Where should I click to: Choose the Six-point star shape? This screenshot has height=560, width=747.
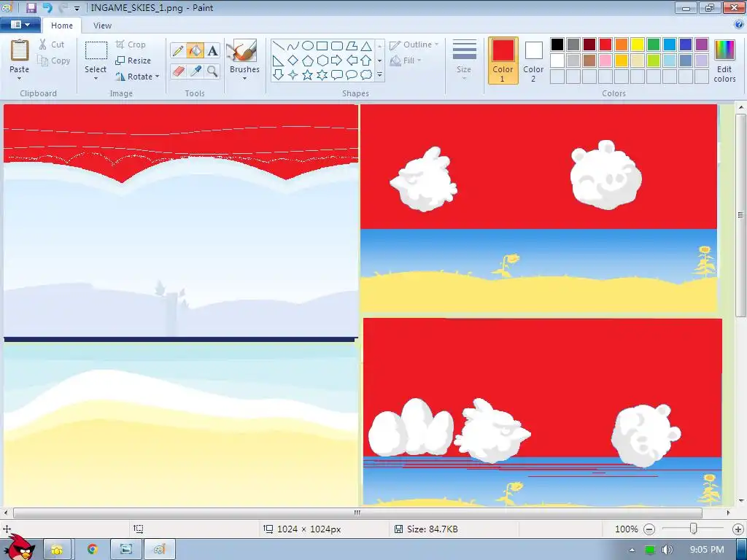click(x=322, y=75)
